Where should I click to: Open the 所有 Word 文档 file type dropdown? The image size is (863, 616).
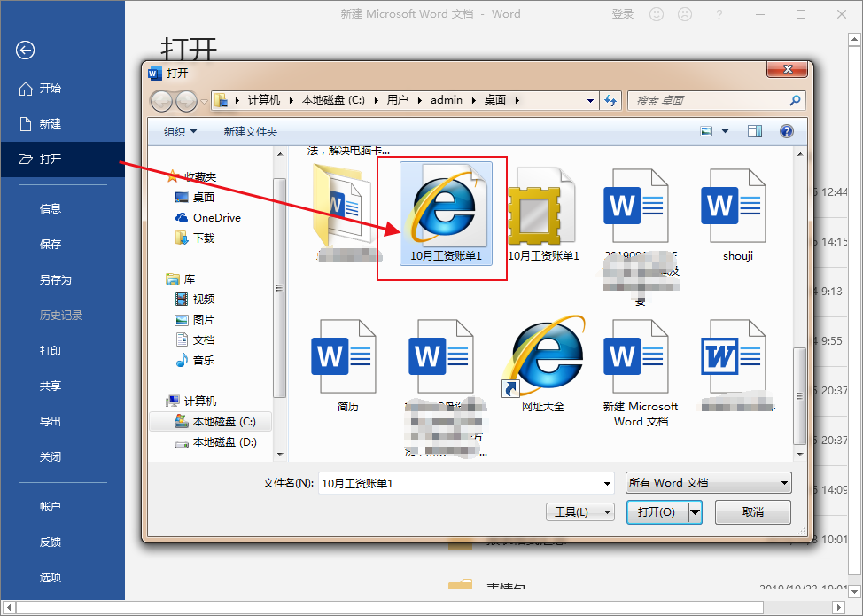pos(707,482)
